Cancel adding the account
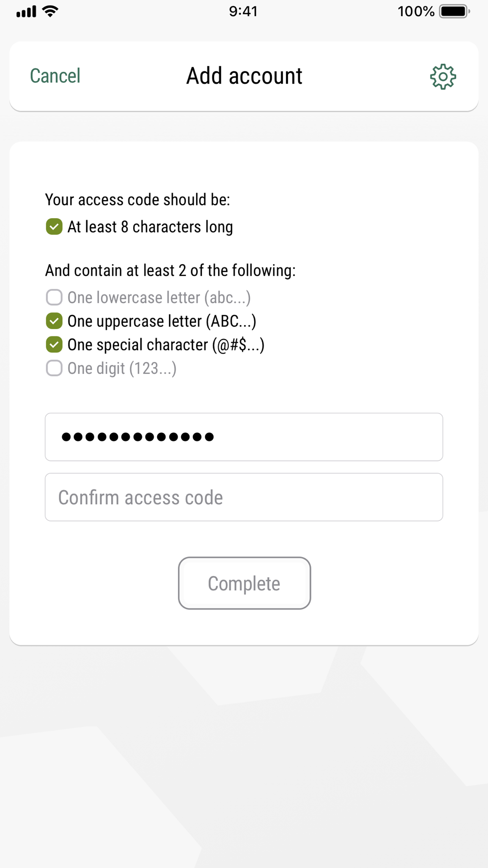This screenshot has height=868, width=488. [x=55, y=76]
